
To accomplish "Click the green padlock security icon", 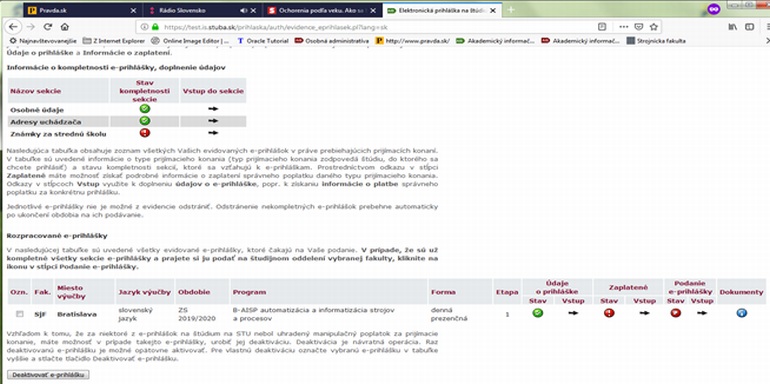I will [156, 27].
